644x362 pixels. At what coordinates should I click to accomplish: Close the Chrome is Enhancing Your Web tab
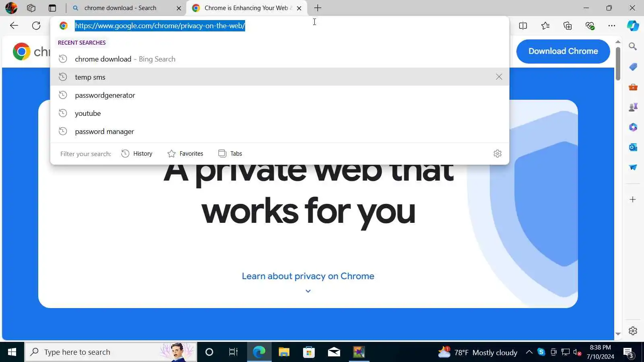tap(299, 8)
